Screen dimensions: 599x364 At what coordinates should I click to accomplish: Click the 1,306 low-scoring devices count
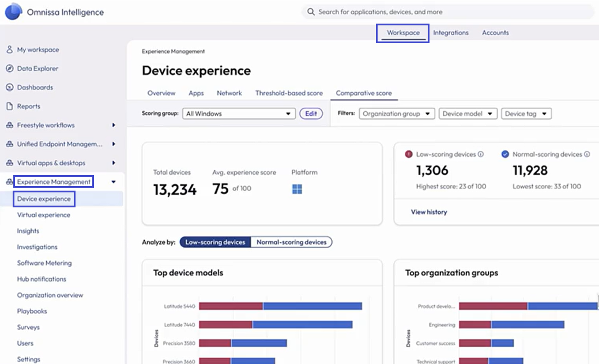click(432, 170)
